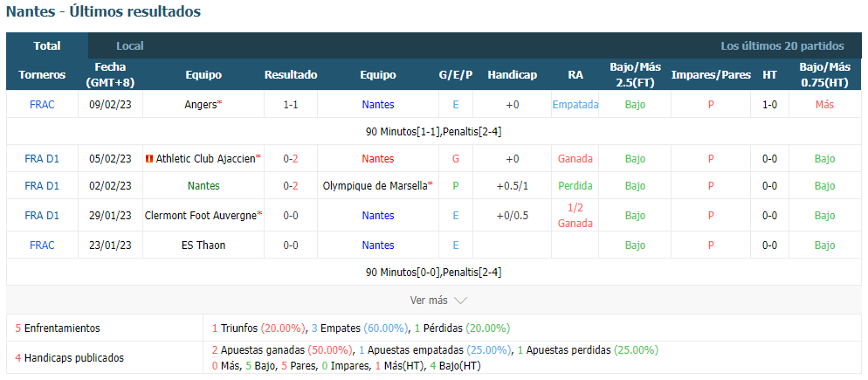Click the green Nantes home team link
Screen dimensions: 868x380
pos(202,186)
